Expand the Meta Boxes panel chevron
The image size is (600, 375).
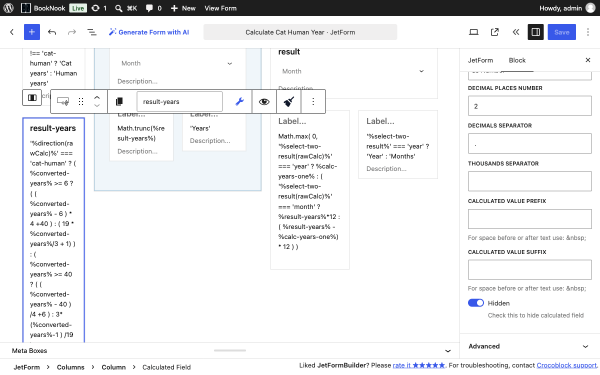click(x=448, y=351)
